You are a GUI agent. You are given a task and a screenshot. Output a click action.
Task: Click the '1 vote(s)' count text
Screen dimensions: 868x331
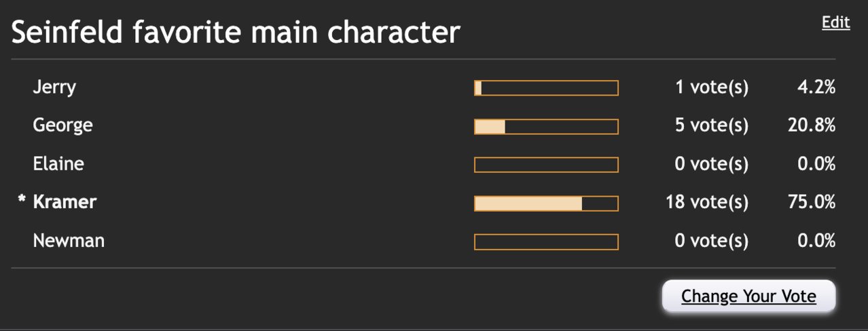tap(712, 87)
